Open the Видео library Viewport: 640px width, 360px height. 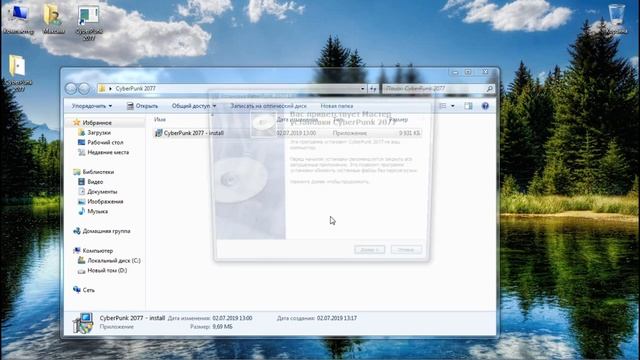pyautogui.click(x=95, y=182)
